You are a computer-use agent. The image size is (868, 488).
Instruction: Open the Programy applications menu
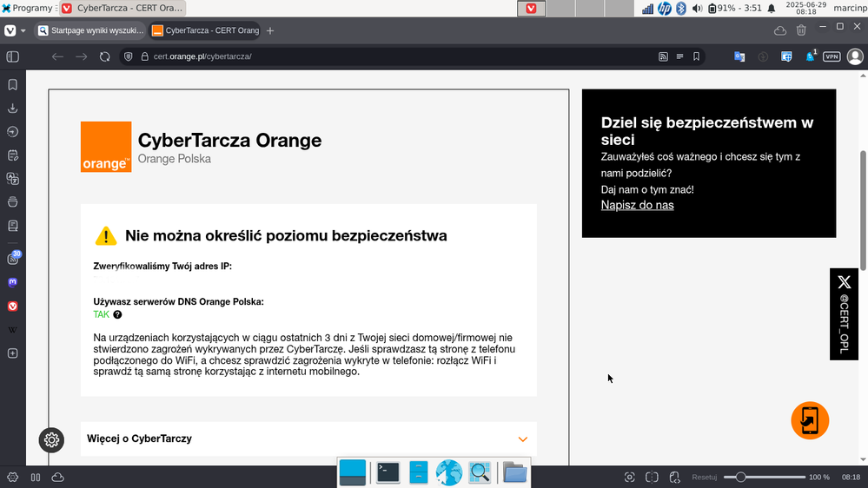point(28,9)
